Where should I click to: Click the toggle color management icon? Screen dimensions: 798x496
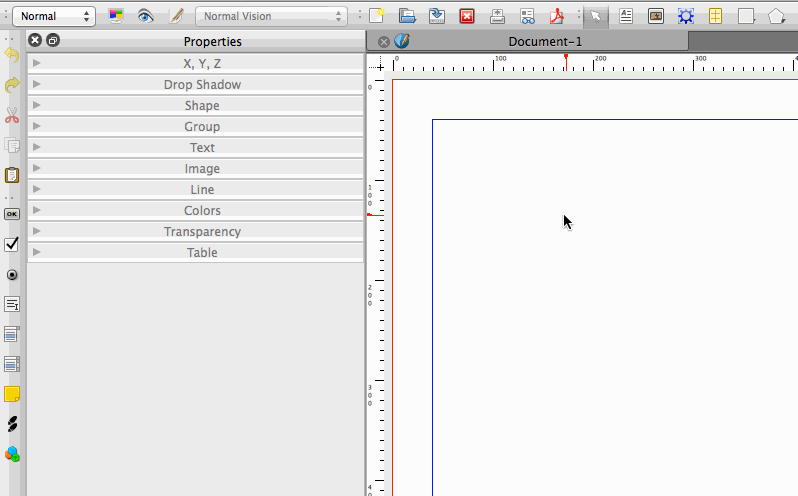coord(116,16)
